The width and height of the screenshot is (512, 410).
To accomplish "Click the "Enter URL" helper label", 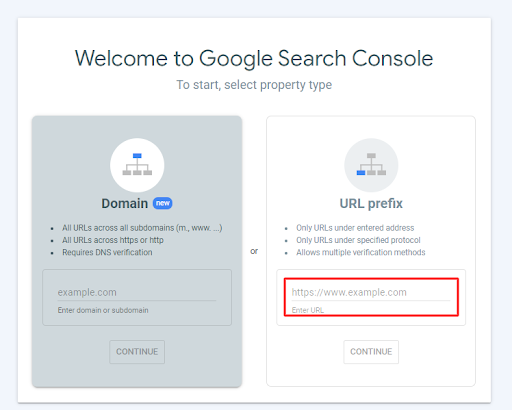I will 308,310.
